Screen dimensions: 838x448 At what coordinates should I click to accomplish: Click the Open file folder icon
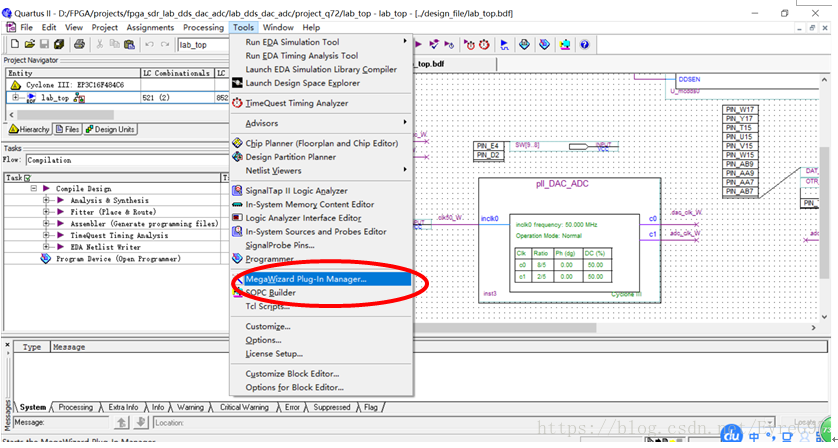29,44
